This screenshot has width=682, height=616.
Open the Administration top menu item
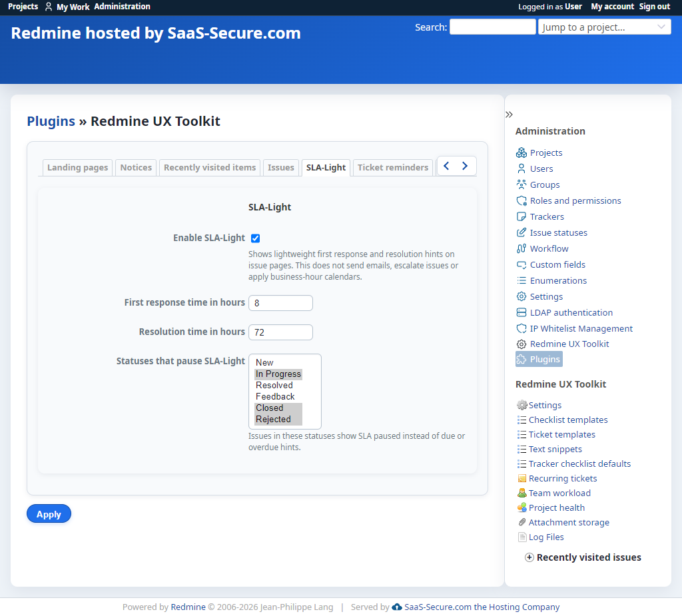coord(123,7)
